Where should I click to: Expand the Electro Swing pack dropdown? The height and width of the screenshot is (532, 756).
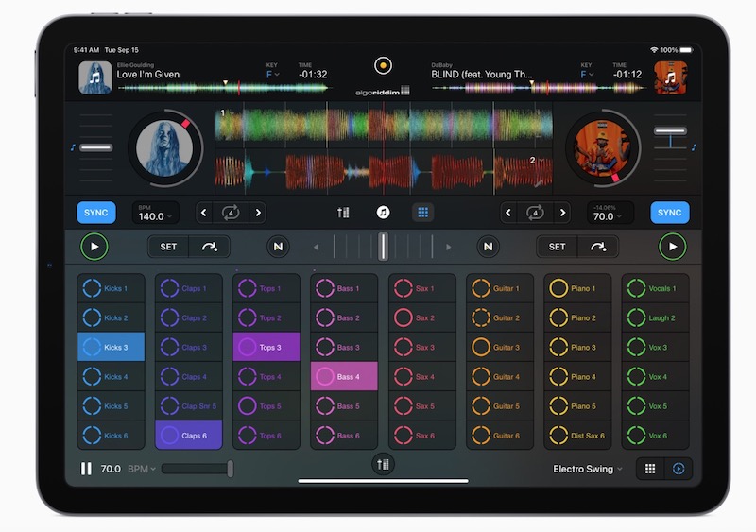point(588,469)
